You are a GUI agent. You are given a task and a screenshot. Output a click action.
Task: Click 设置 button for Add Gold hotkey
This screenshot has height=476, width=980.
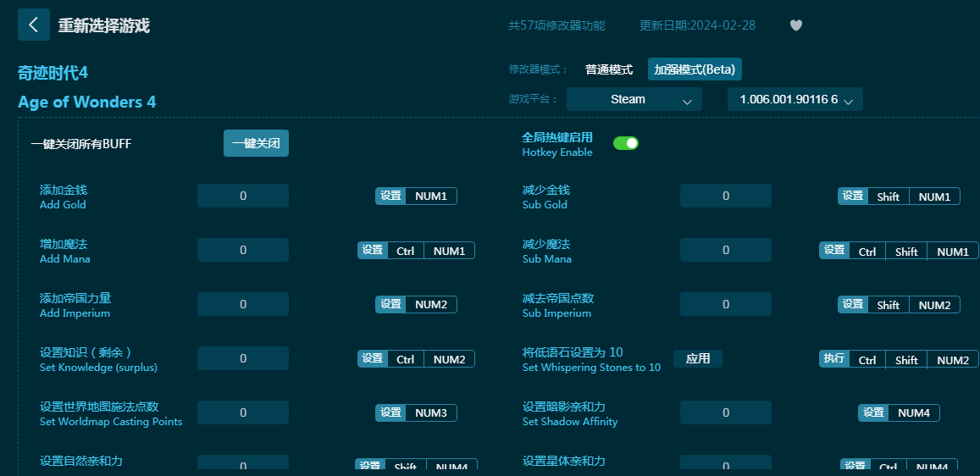tap(390, 196)
